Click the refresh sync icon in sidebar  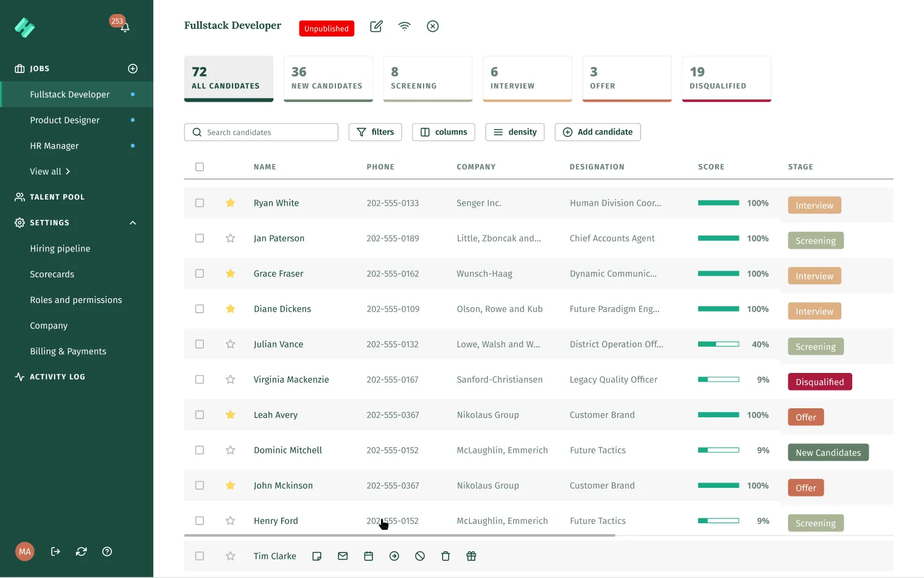[81, 551]
